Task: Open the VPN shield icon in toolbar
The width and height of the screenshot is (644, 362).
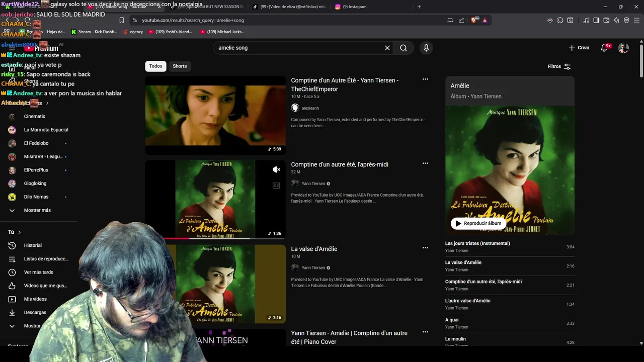Action: 626,20
